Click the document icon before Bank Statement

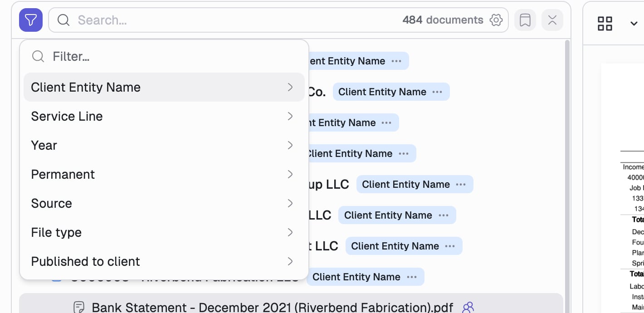coord(79,308)
